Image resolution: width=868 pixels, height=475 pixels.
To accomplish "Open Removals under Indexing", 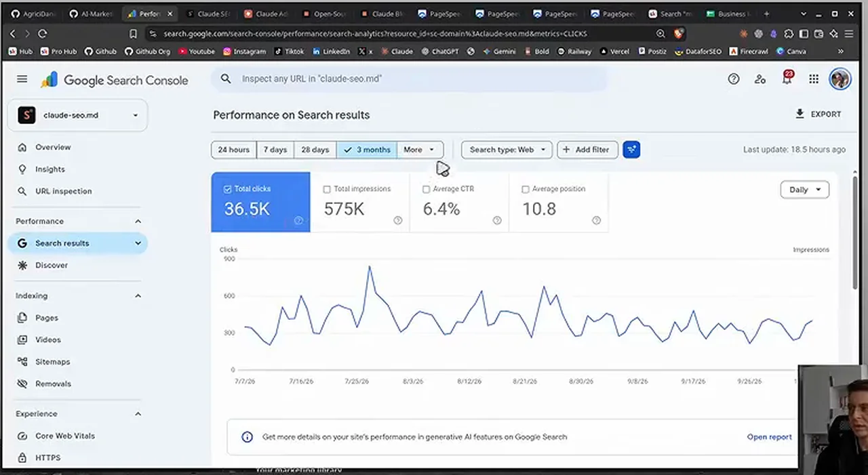I will (53, 384).
